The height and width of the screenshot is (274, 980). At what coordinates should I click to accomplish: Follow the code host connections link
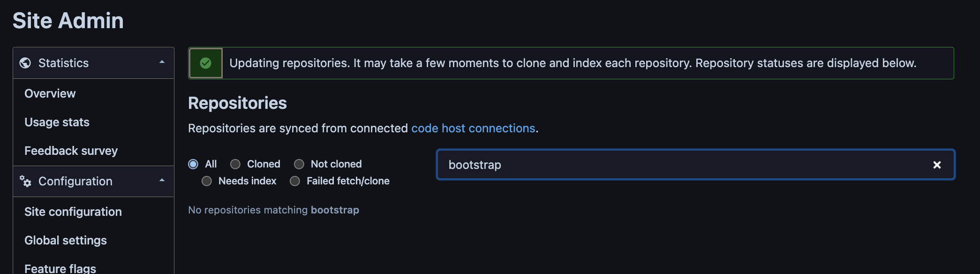[473, 128]
